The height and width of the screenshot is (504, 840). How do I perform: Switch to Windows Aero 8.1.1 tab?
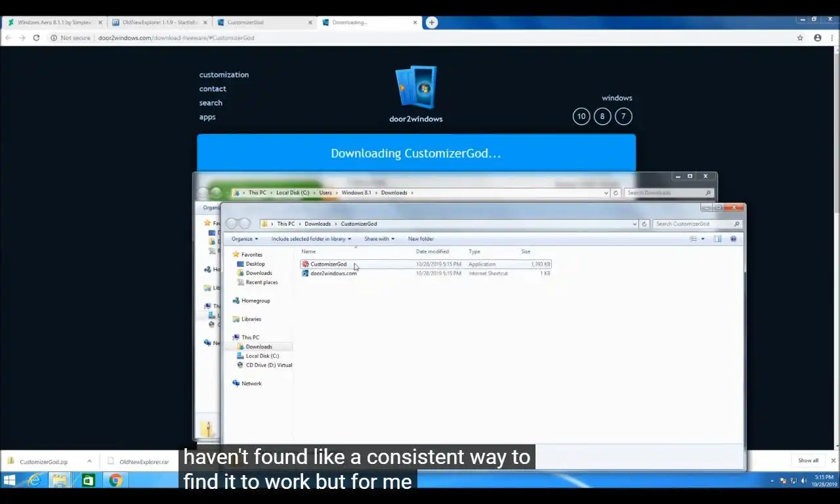point(54,22)
